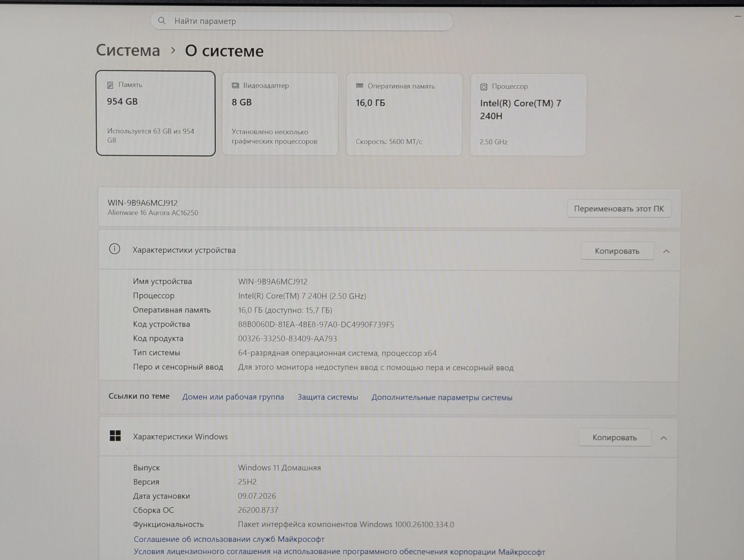Click the storage icon on Память card

tap(110, 85)
